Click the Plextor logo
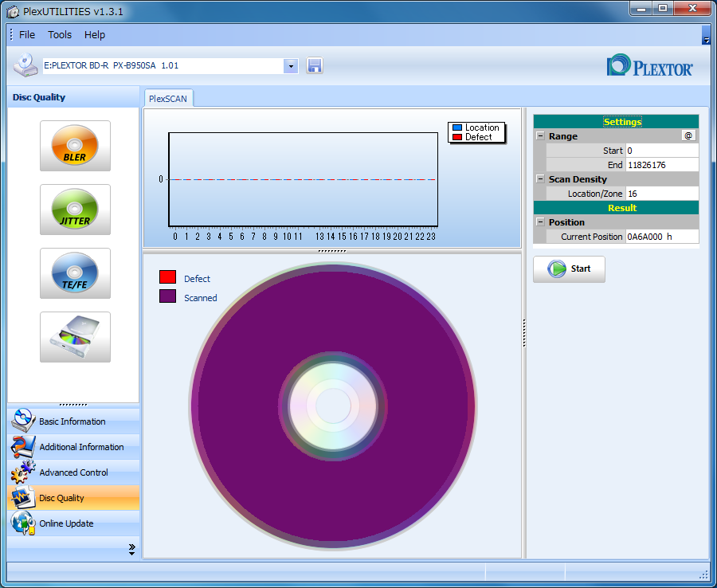The image size is (717, 588). (649, 65)
